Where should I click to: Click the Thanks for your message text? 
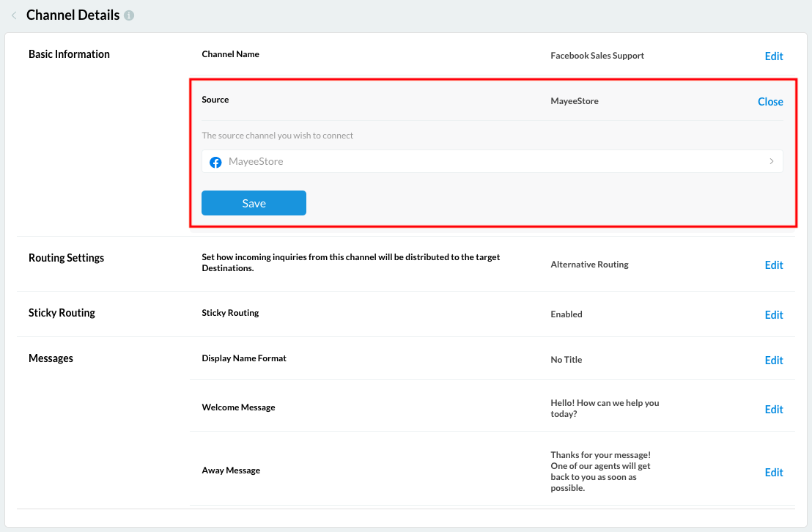click(x=601, y=471)
